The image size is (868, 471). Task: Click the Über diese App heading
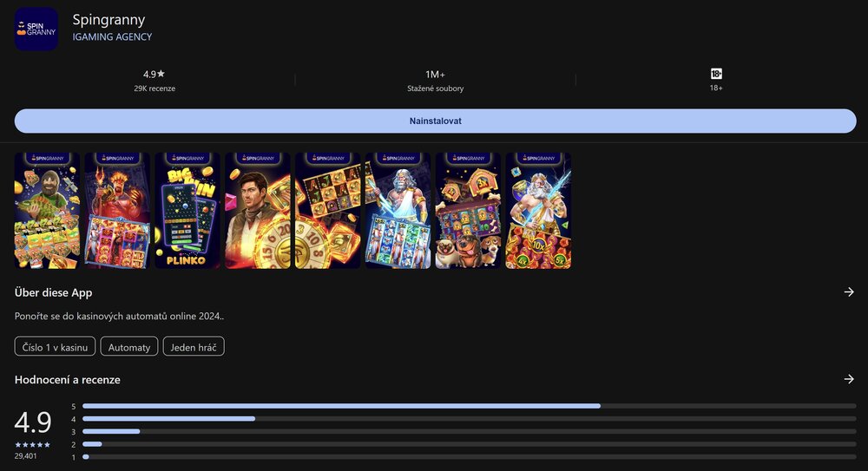(x=53, y=293)
